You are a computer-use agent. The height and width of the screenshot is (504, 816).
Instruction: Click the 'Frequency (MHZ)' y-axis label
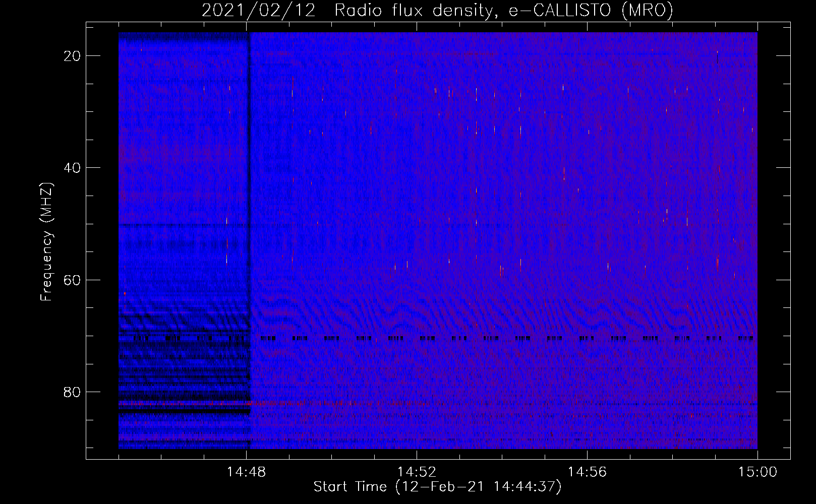pyautogui.click(x=46, y=241)
